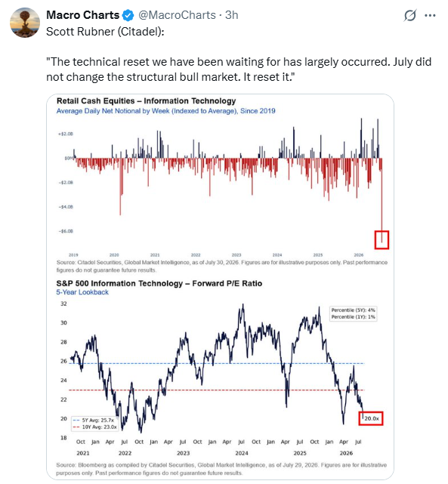Click the 5-Year Lookback subtitle
The width and height of the screenshot is (448, 484).
82,292
